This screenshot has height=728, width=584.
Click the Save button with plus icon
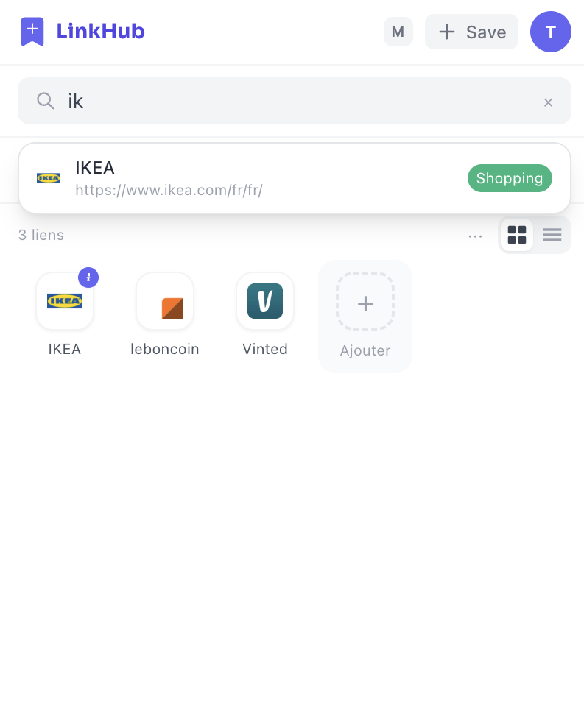click(x=471, y=32)
